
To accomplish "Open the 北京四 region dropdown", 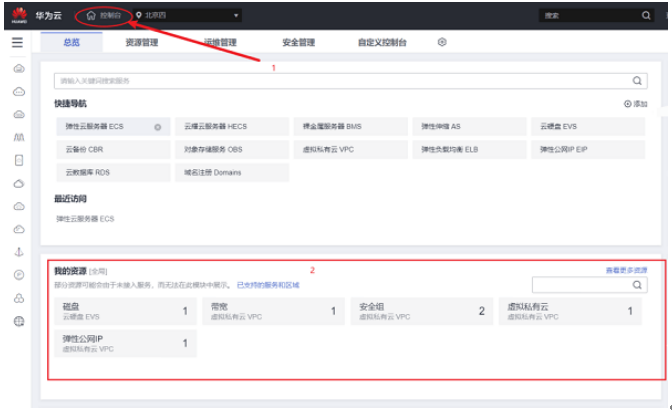I will 187,15.
